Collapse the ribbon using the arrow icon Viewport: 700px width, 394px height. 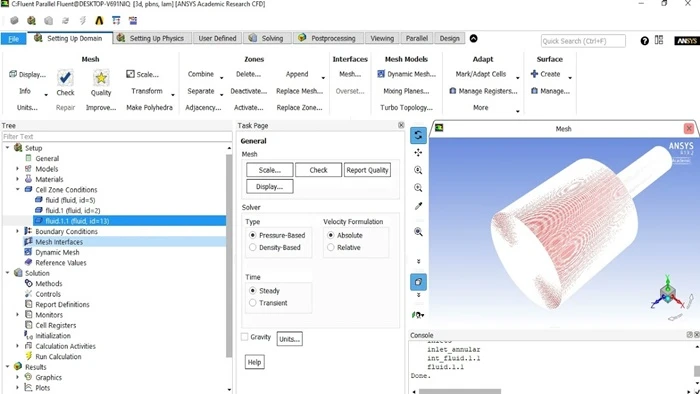(x=474, y=38)
